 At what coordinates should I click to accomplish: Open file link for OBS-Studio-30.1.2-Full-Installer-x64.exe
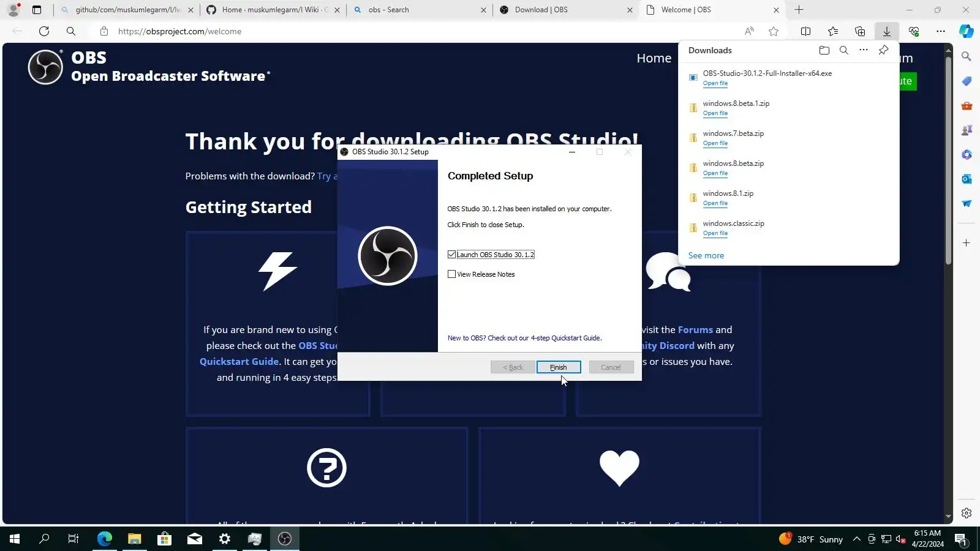click(715, 83)
